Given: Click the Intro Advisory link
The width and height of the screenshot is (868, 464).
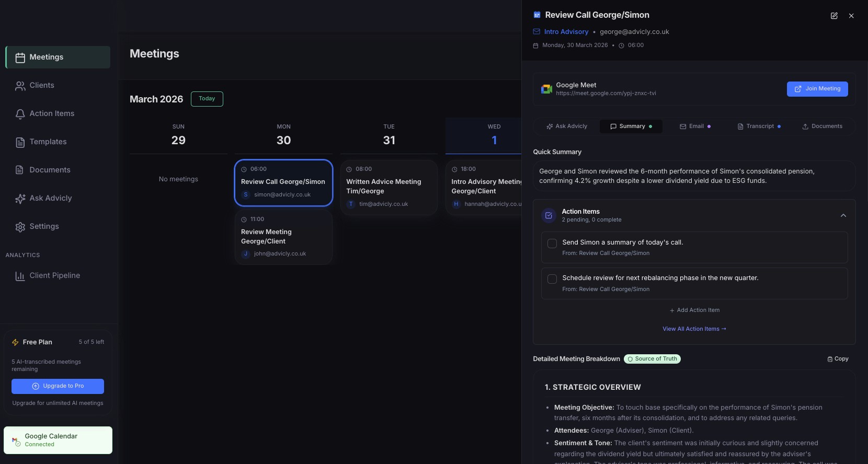Looking at the screenshot, I should [x=566, y=32].
